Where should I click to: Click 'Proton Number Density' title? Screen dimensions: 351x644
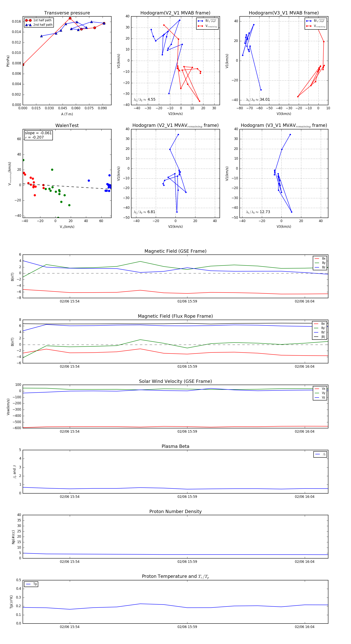(x=175, y=511)
